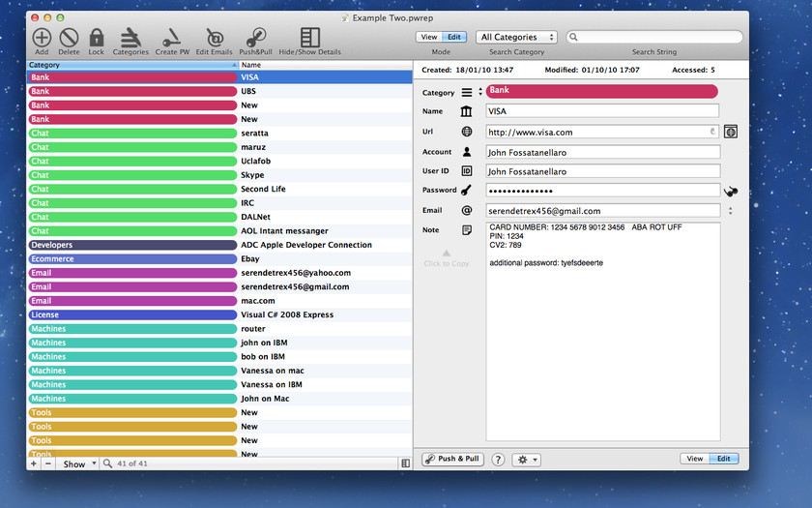Click the Category list icon in details
This screenshot has width=812, height=508.
tap(467, 92)
